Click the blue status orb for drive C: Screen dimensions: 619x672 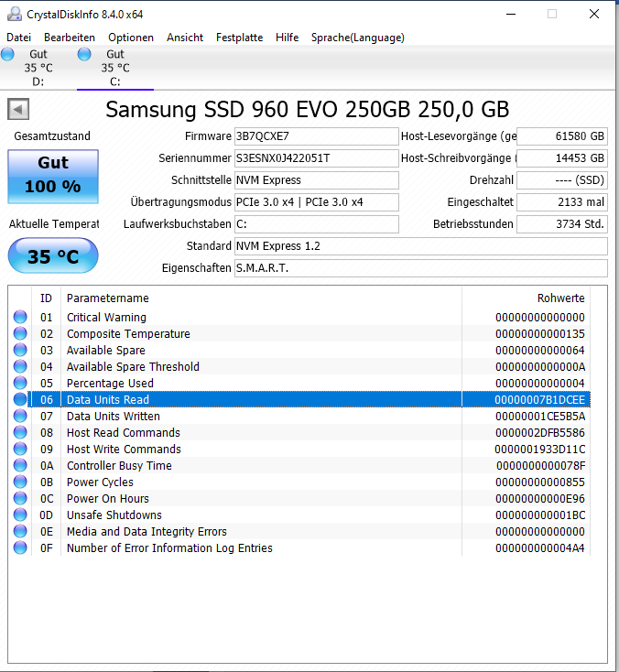click(x=84, y=54)
